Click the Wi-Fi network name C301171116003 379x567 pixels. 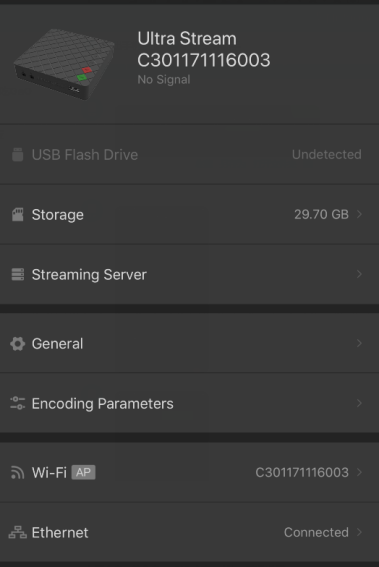click(302, 472)
